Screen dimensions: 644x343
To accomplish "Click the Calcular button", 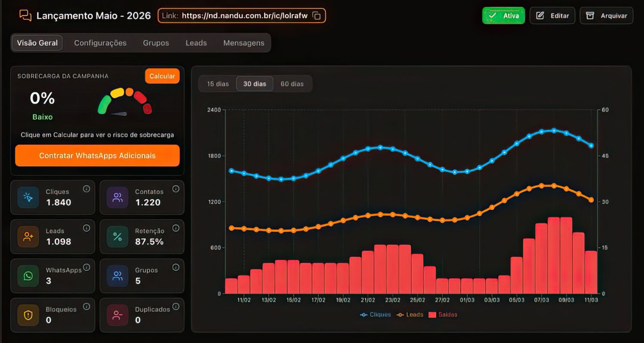I will pyautogui.click(x=162, y=76).
